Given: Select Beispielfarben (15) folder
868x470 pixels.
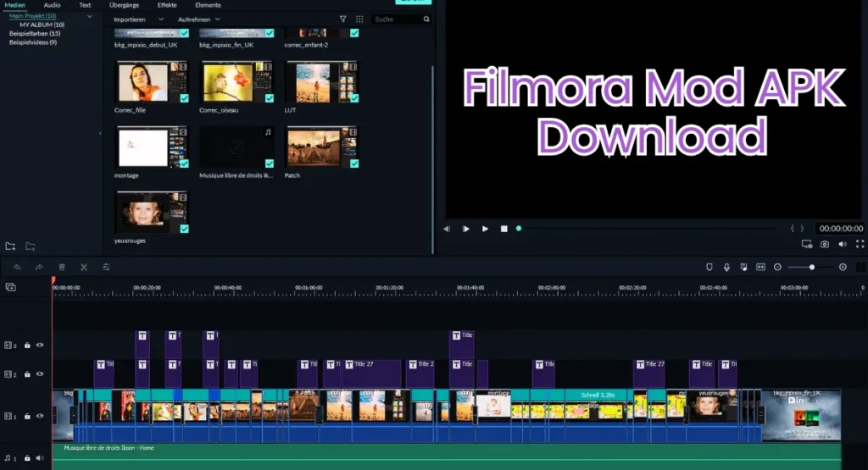Looking at the screenshot, I should pyautogui.click(x=35, y=34).
